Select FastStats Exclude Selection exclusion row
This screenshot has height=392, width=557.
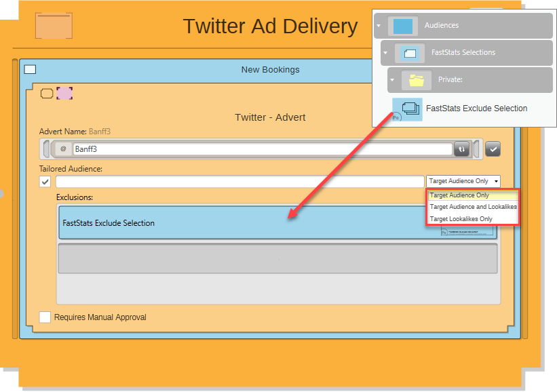(277, 222)
